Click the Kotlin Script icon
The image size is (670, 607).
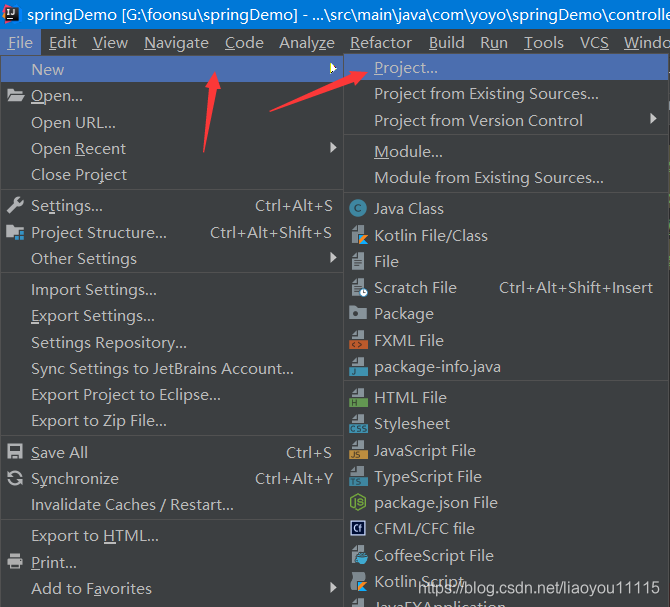click(x=359, y=581)
